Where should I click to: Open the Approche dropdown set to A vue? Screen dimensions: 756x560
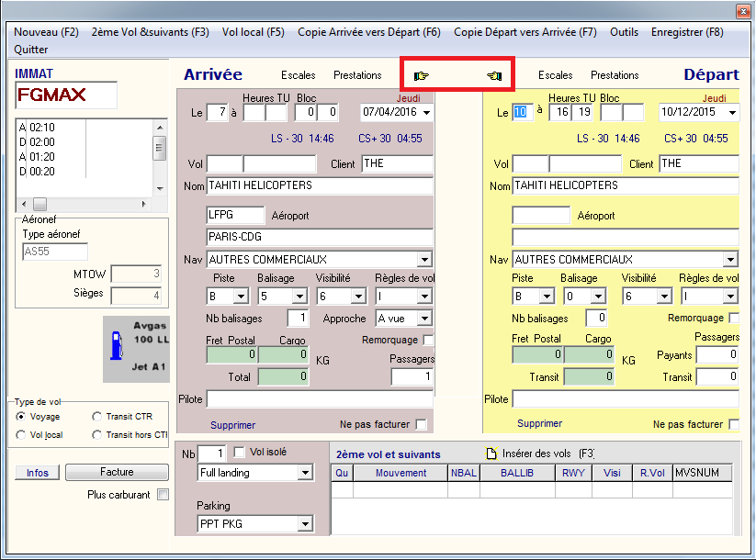coord(424,319)
